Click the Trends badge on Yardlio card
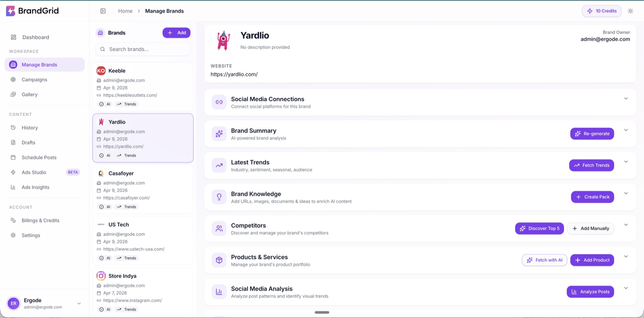Viewport: 644px width, 318px height. point(126,156)
